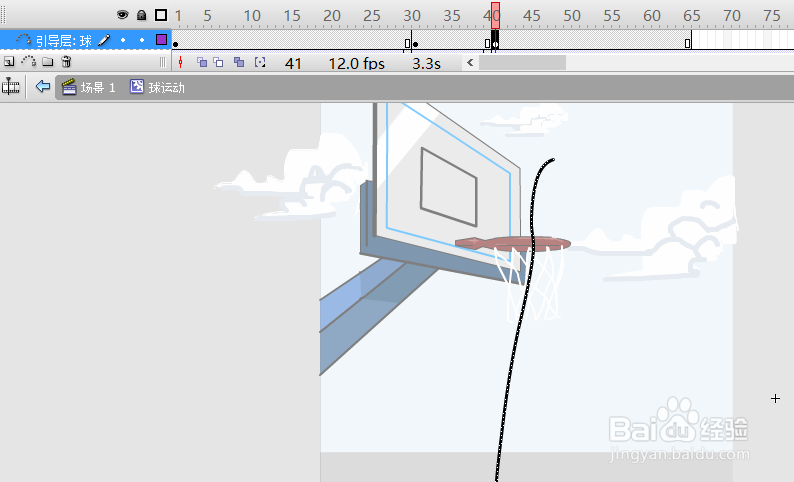Click the purple layer outline color swatch
The image size is (794, 482).
tap(162, 39)
